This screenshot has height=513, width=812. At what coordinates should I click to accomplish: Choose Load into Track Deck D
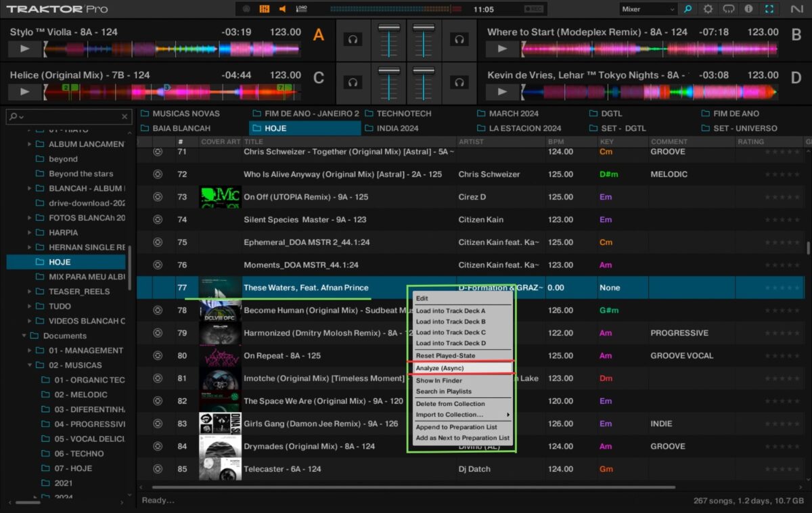coord(462,344)
